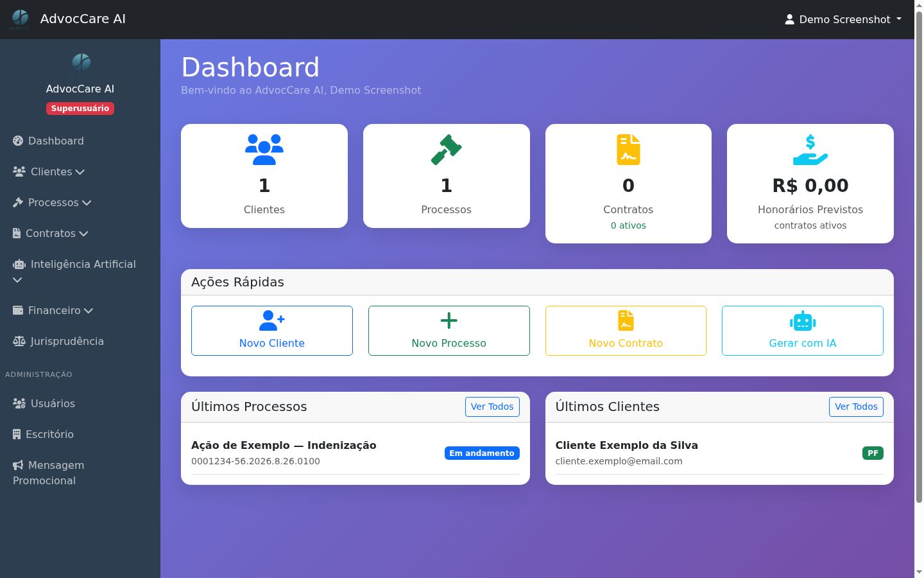The width and height of the screenshot is (924, 578).
Task: Click the red Superusuário badge
Action: (80, 109)
